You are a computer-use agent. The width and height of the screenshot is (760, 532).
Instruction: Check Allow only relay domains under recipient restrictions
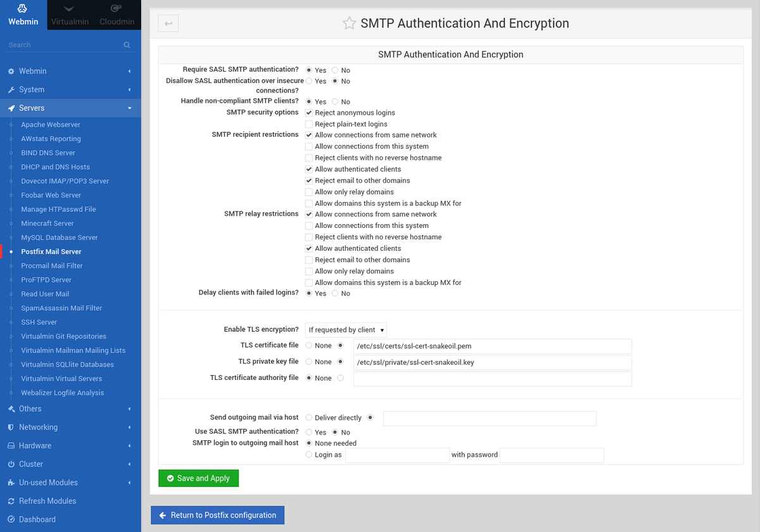click(309, 192)
